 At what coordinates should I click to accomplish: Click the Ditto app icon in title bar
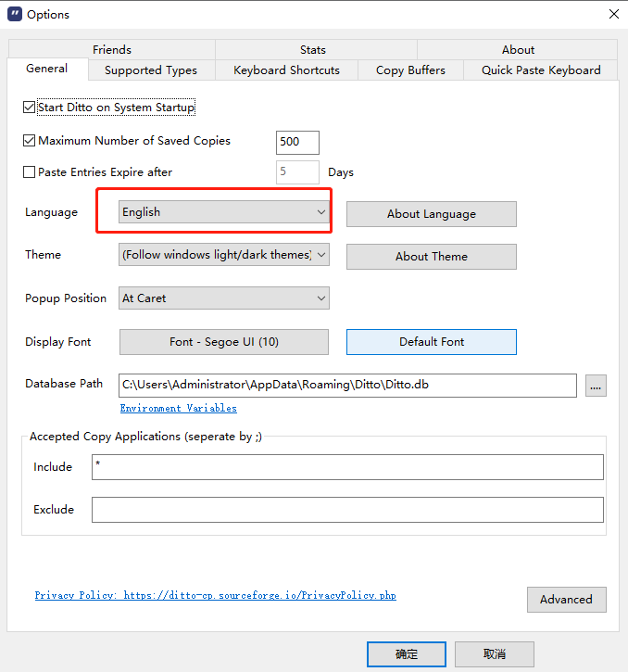coord(14,14)
